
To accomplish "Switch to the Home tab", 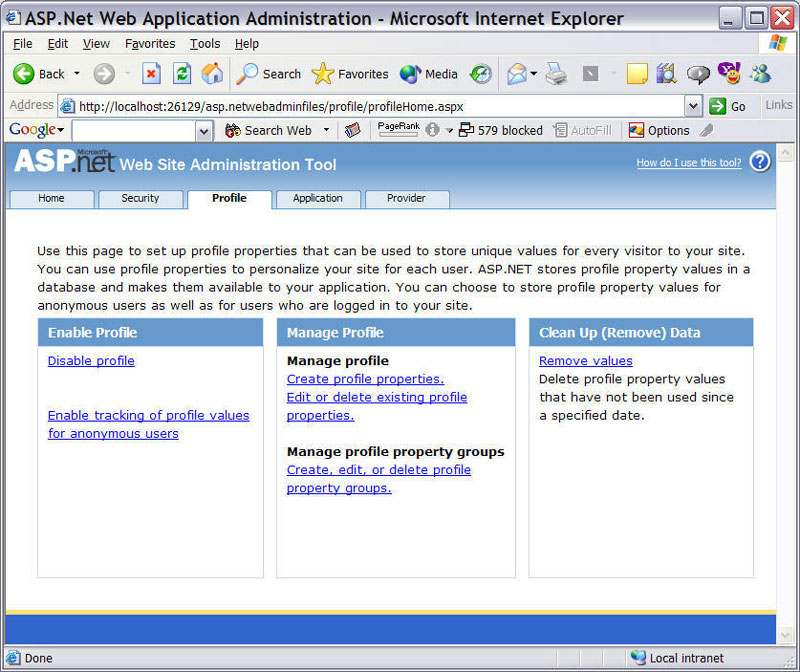I will (x=52, y=199).
